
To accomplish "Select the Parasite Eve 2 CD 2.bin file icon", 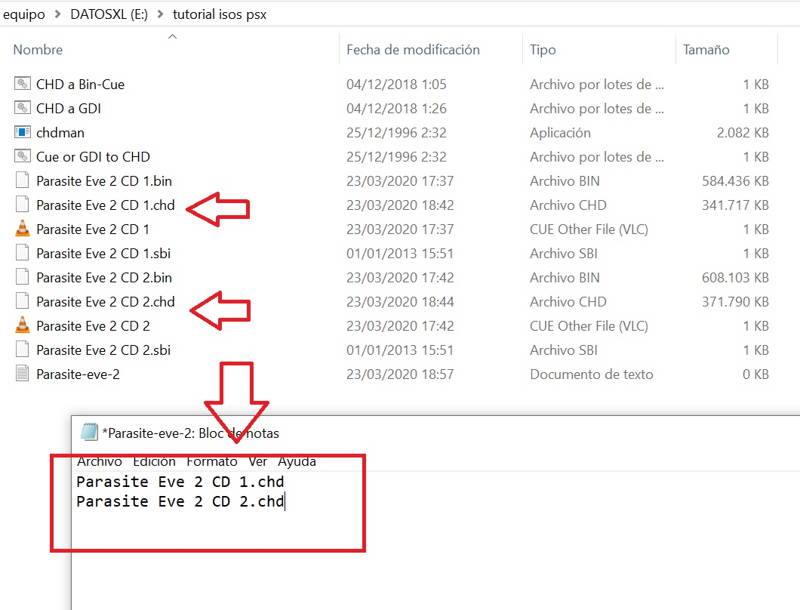I will click(x=23, y=277).
